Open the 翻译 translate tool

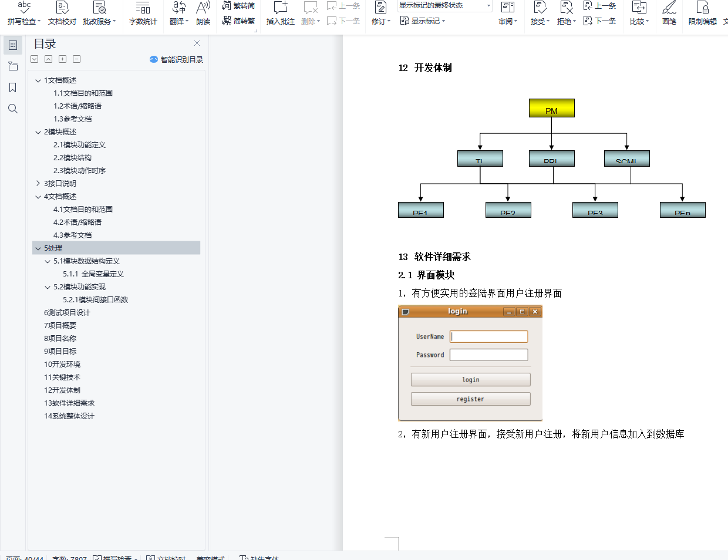coord(178,13)
